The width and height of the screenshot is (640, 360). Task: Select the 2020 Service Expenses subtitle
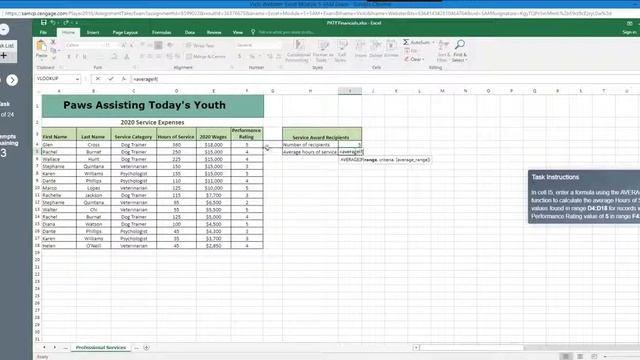coord(153,122)
